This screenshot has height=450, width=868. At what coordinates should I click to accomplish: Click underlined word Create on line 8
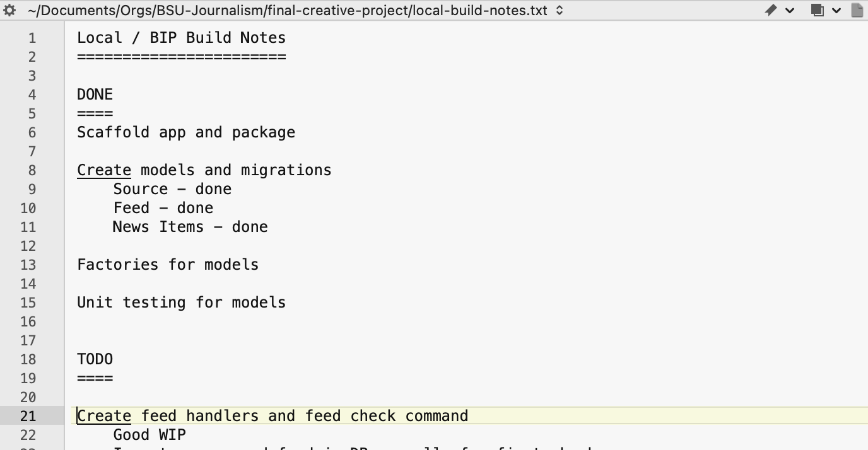point(104,170)
